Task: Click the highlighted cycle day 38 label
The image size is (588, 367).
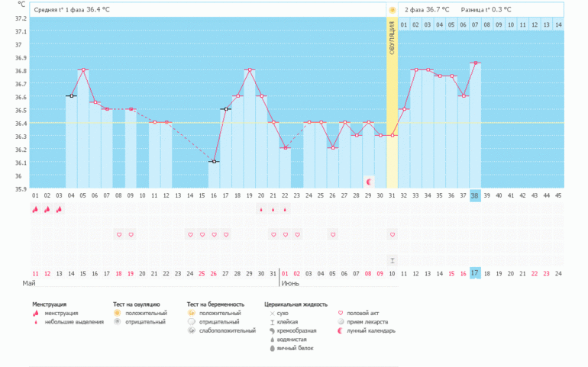Action: (475, 195)
